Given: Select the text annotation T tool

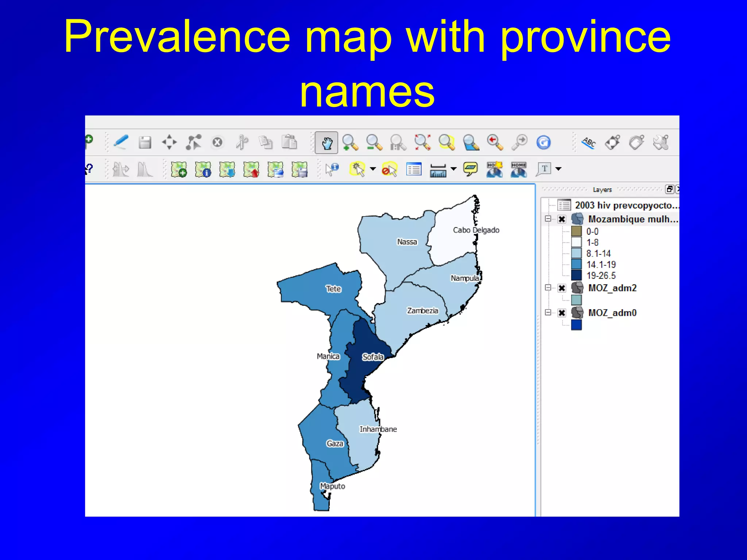Looking at the screenshot, I should click(x=543, y=169).
